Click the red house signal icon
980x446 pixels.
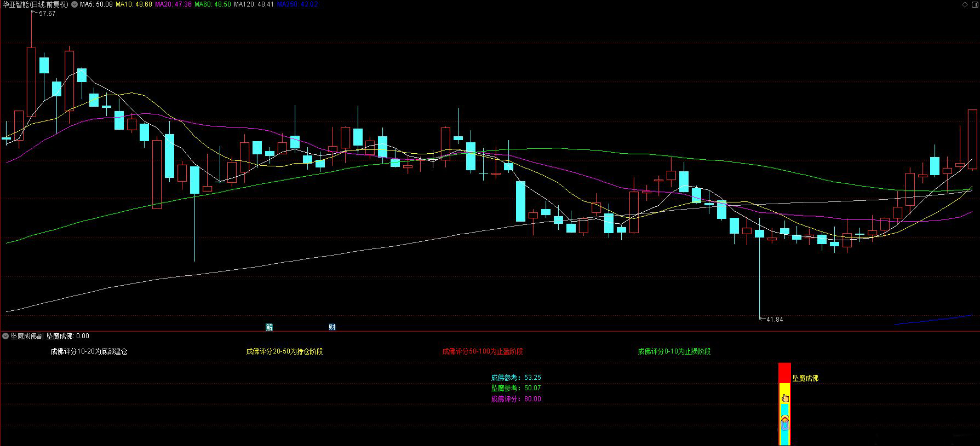(785, 419)
